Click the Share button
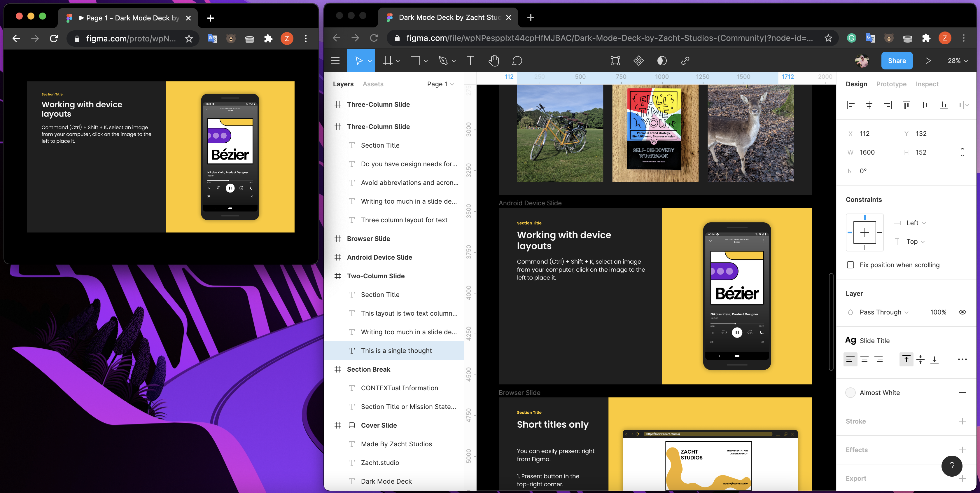 (896, 60)
